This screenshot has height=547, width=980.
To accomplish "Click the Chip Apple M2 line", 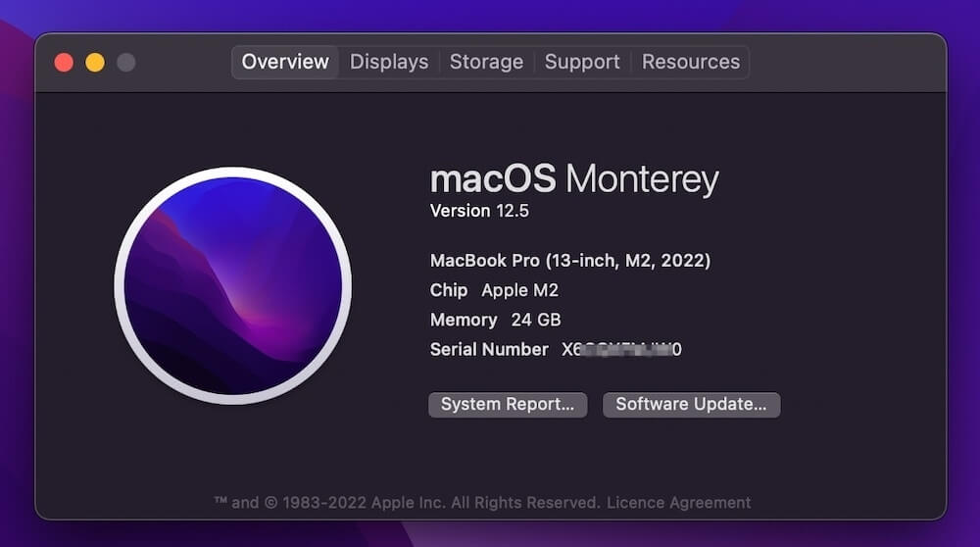I will pyautogui.click(x=494, y=290).
